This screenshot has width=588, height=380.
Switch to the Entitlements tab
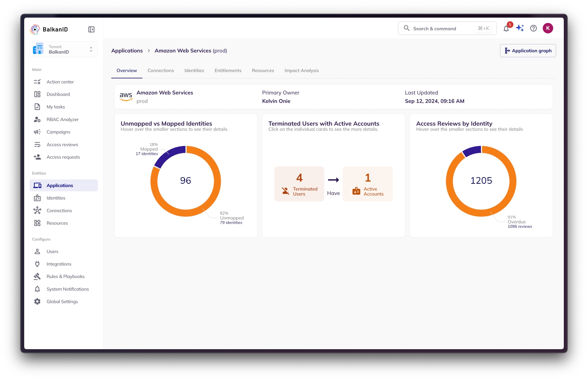(x=228, y=70)
